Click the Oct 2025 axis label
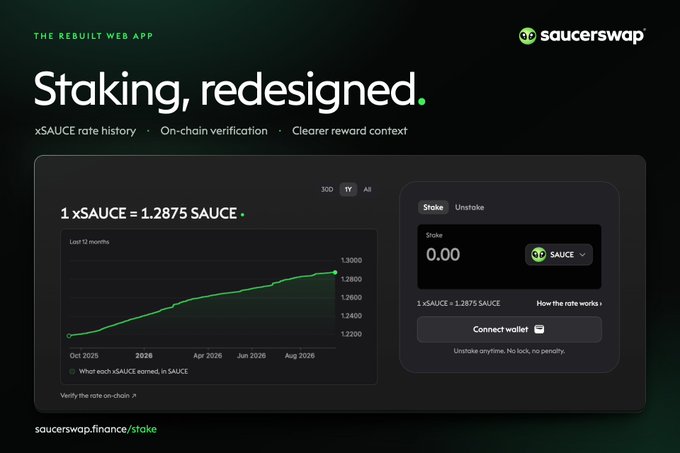This screenshot has width=680, height=453. 84,355
